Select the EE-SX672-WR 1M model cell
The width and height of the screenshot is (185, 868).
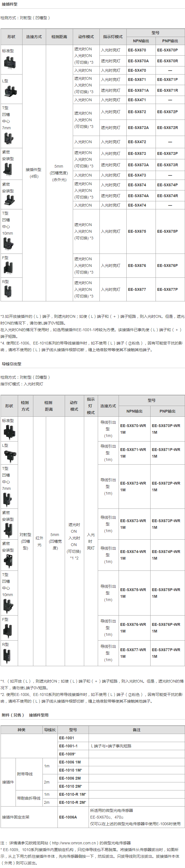point(134,487)
